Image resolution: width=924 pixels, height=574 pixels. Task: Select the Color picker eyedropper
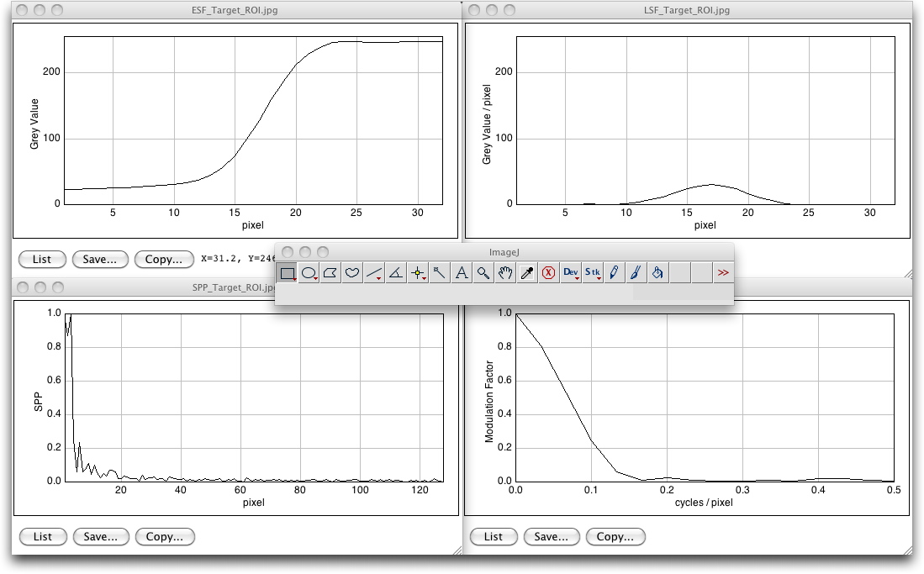tap(527, 273)
